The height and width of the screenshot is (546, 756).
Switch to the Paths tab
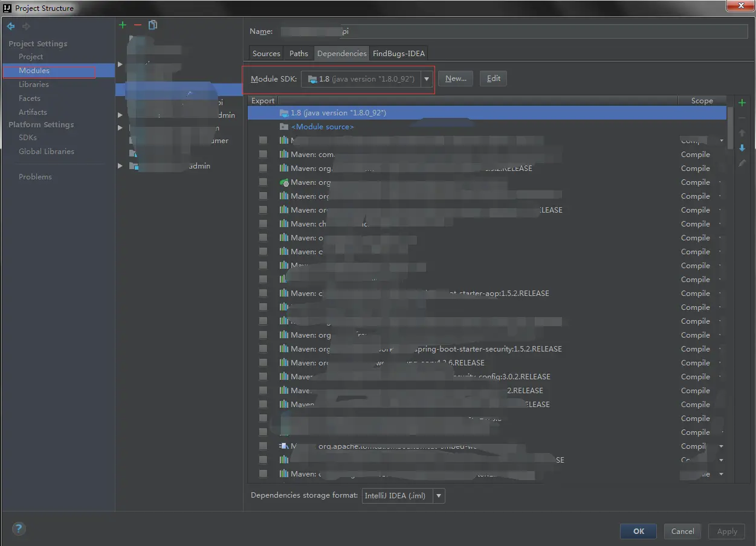click(x=299, y=53)
